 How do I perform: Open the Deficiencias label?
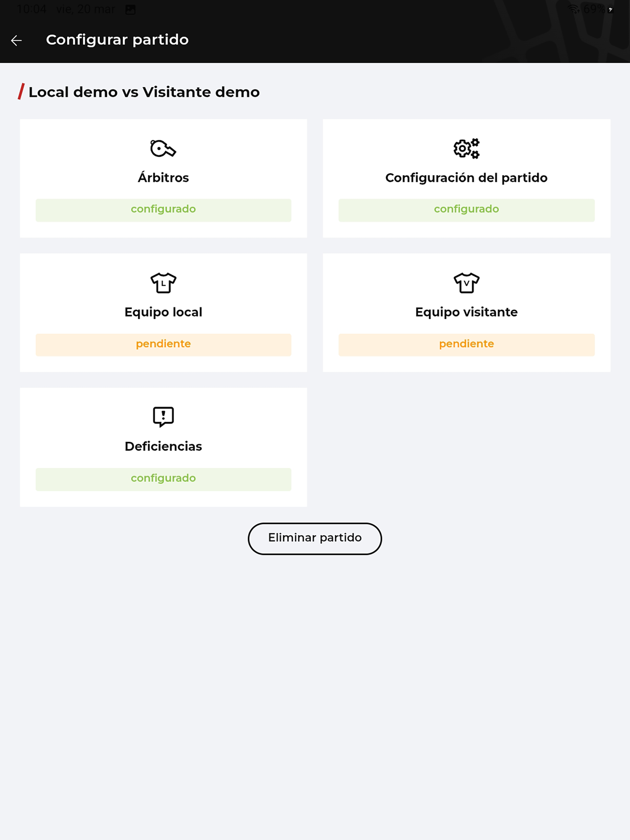click(x=163, y=446)
